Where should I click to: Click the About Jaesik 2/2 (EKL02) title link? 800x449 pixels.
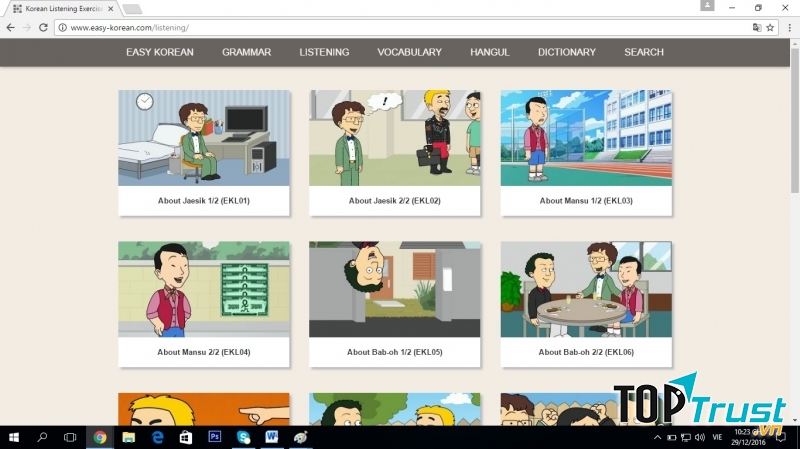394,201
